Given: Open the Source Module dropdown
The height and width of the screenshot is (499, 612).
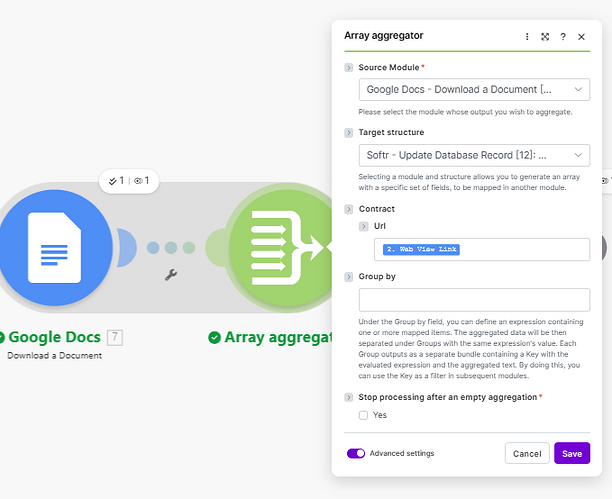Looking at the screenshot, I should click(474, 90).
